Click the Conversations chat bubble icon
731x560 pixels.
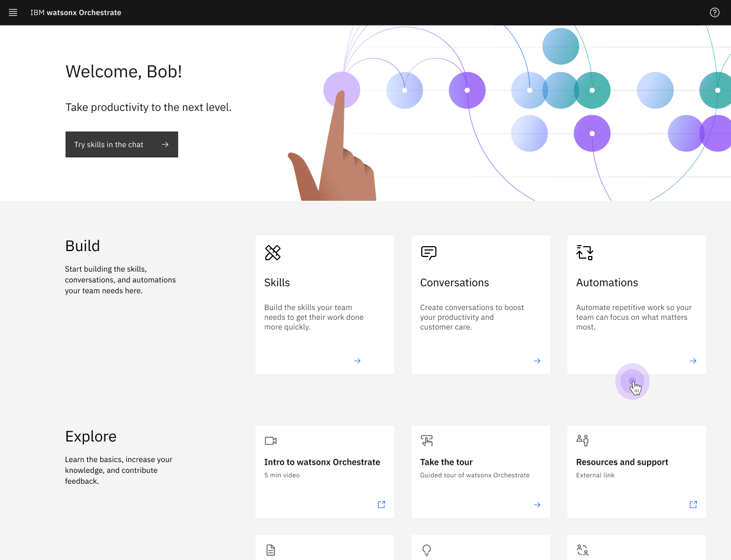[429, 253]
